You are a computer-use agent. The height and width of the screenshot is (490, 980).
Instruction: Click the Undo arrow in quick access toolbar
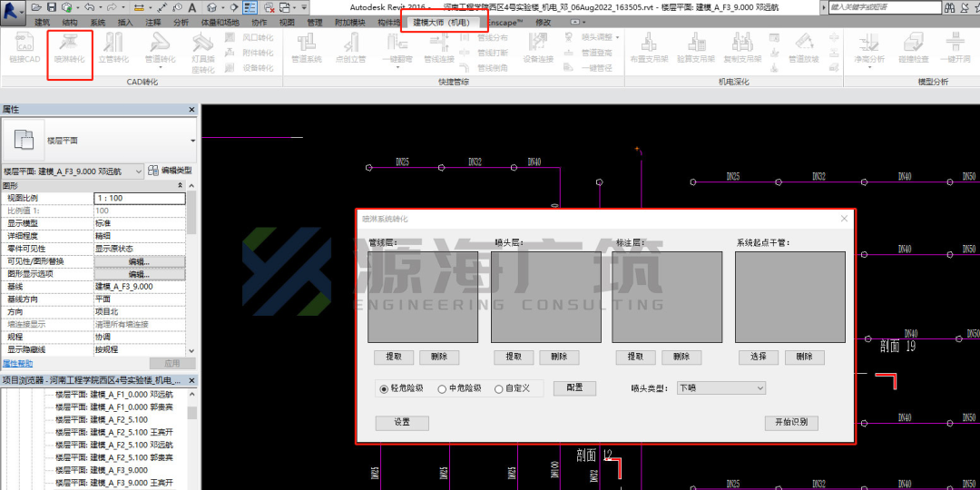tap(89, 7)
